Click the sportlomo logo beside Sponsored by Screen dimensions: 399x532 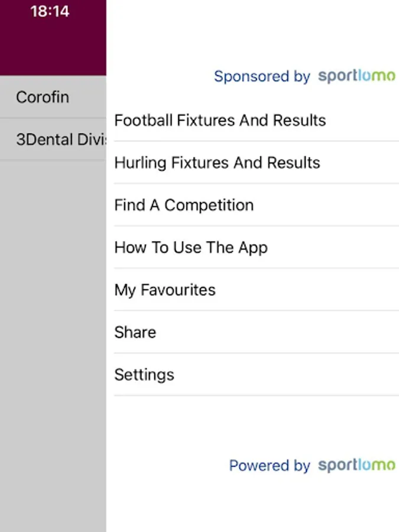click(x=356, y=76)
